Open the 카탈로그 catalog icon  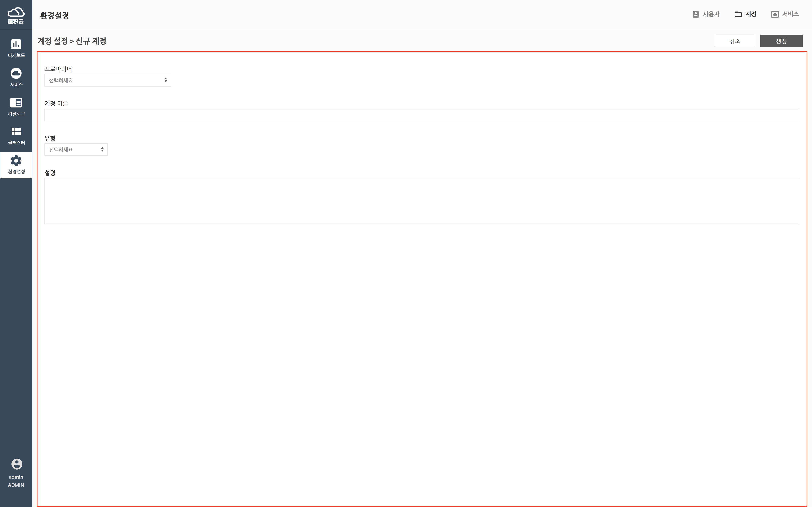(16, 103)
